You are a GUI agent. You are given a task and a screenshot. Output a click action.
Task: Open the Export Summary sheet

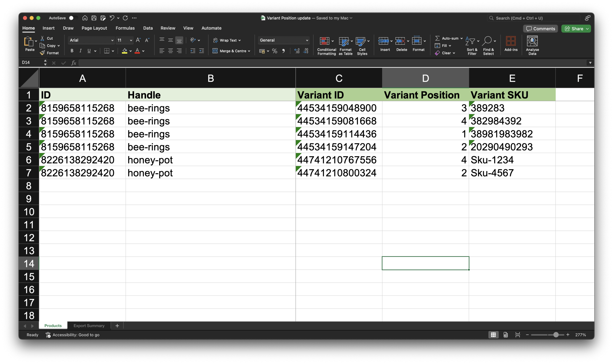pos(89,325)
